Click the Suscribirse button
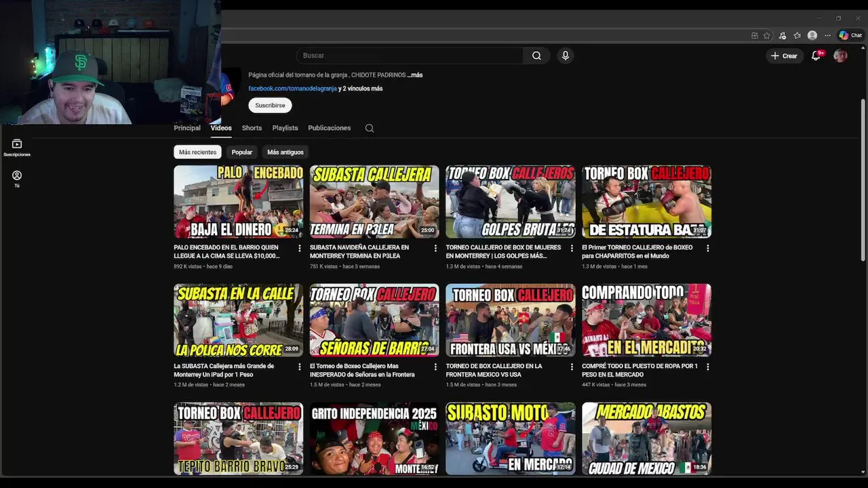 click(270, 105)
